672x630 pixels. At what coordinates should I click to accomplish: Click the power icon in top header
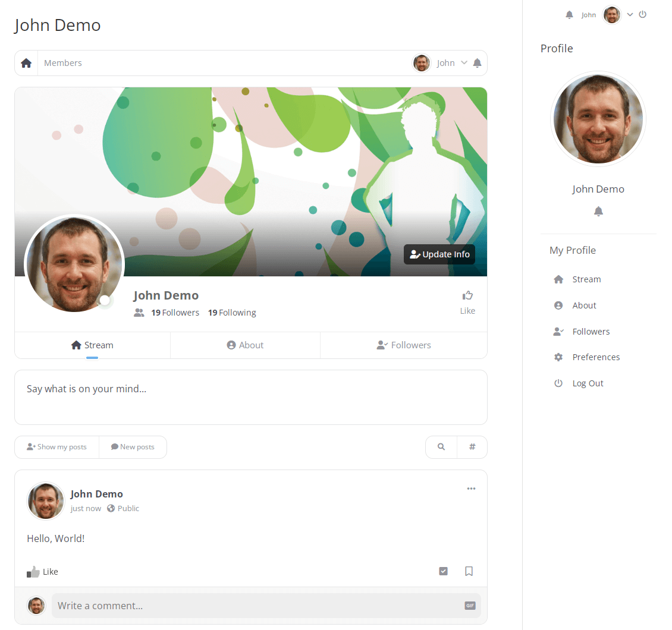pos(642,14)
